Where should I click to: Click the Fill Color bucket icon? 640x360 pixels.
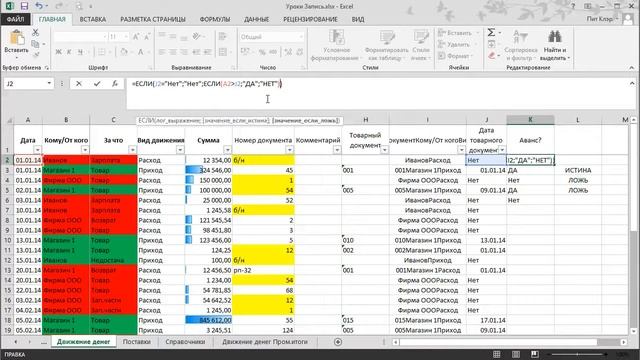pos(124,52)
